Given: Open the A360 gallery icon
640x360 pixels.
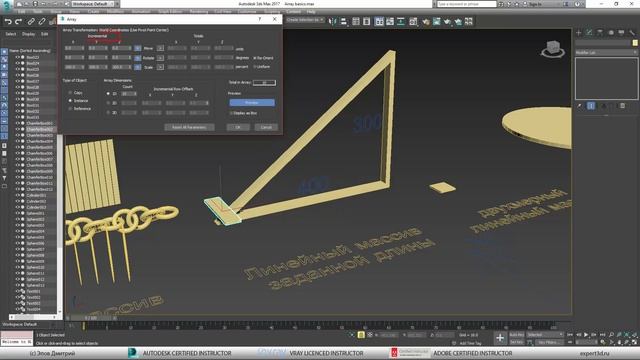Looking at the screenshot, I should (469, 21).
